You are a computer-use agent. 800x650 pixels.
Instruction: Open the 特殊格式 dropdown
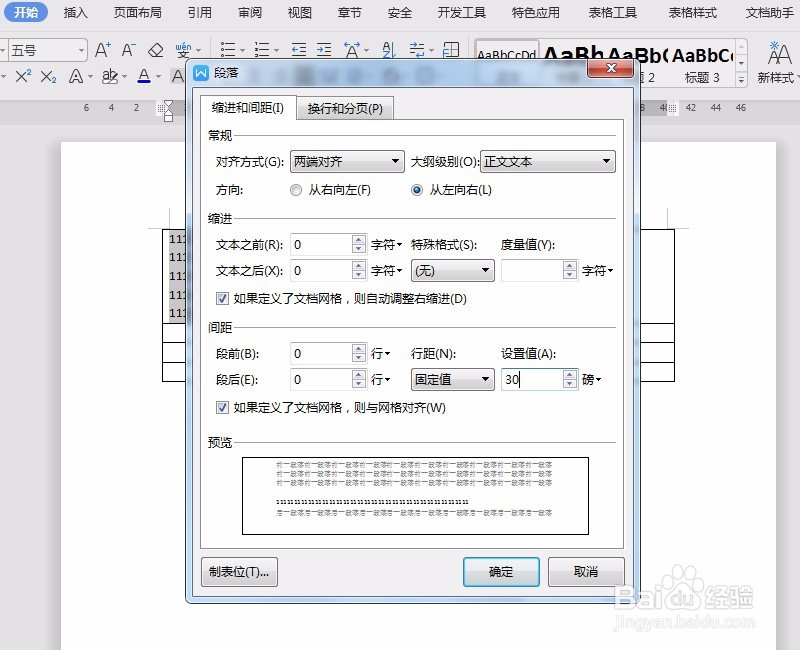point(452,270)
